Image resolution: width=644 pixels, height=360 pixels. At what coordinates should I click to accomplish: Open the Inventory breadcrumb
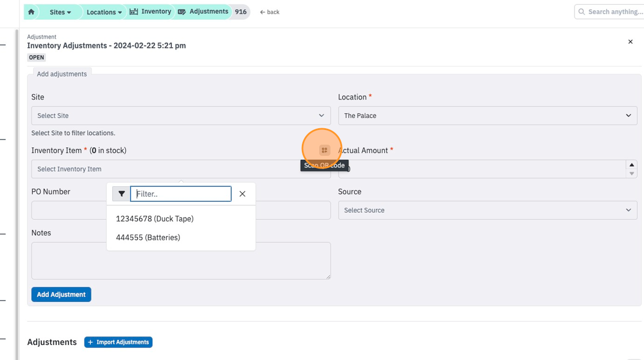coord(150,12)
